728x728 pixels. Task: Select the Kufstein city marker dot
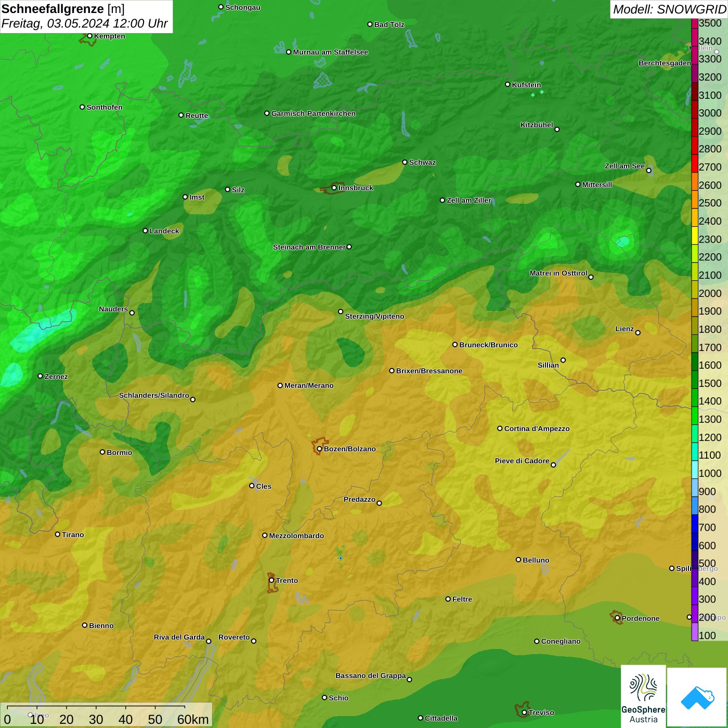508,84
